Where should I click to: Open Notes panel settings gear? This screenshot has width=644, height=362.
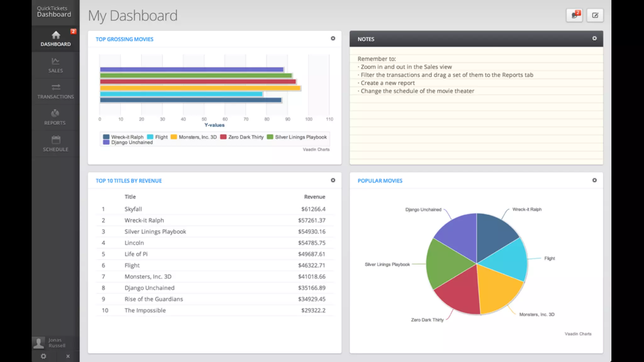594,38
